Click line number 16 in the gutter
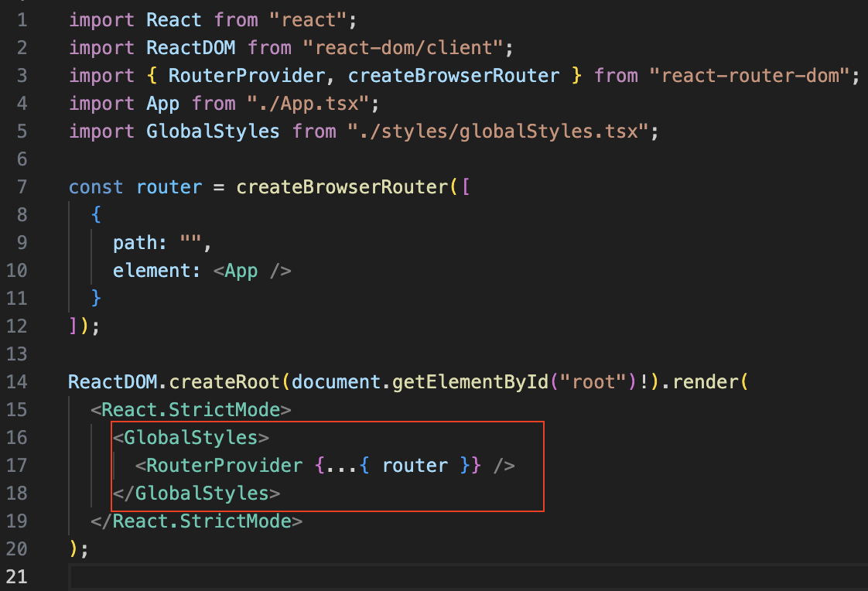This screenshot has height=591, width=868. pos(16,438)
